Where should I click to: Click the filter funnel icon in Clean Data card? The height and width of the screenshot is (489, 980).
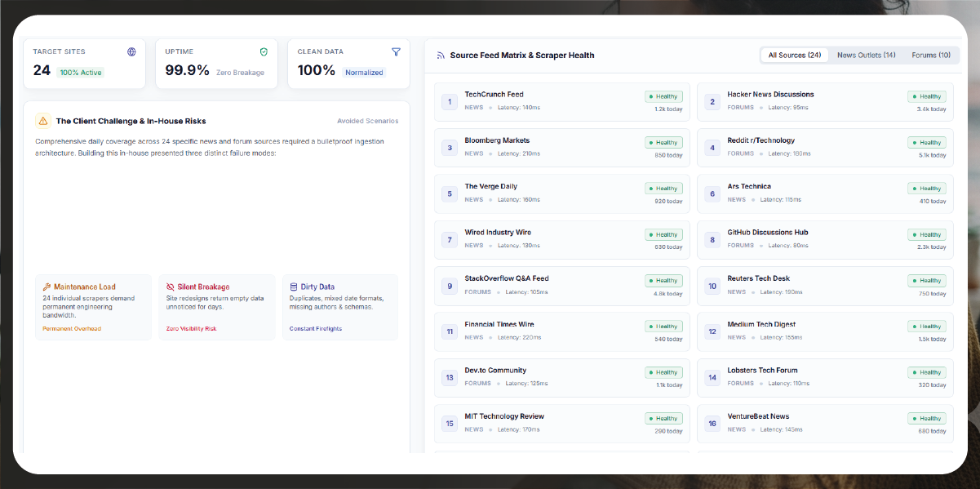396,51
